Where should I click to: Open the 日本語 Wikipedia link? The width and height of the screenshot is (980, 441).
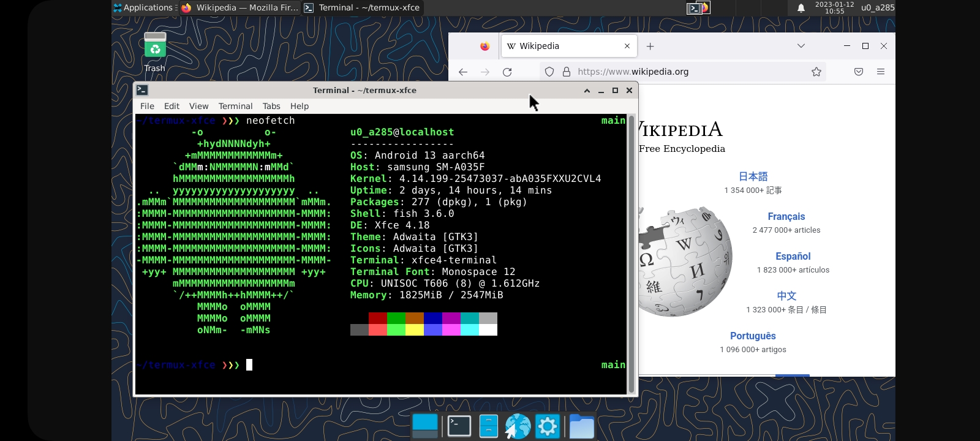(753, 176)
